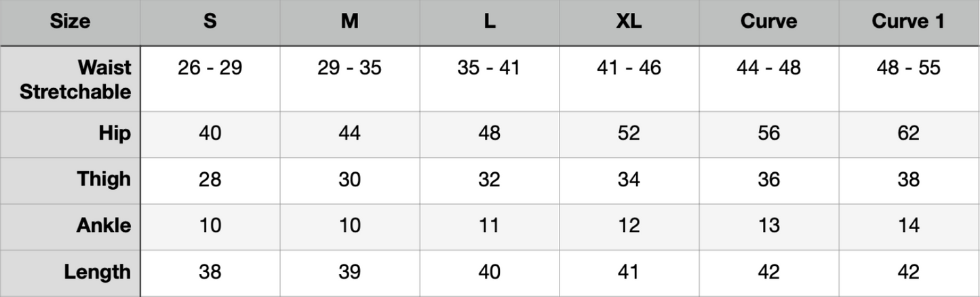The height and width of the screenshot is (297, 980).
Task: Select the Size header cell
Action: 70,22
